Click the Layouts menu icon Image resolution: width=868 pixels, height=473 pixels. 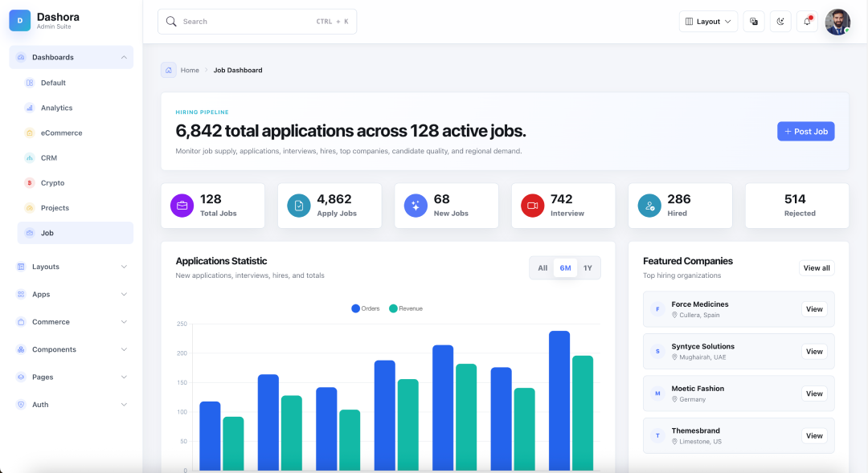pyautogui.click(x=21, y=267)
